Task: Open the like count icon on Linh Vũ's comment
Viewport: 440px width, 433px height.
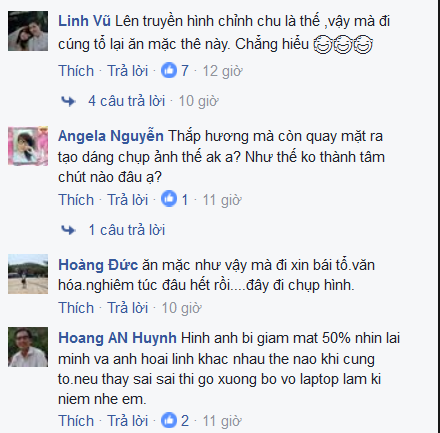Action: [x=169, y=70]
